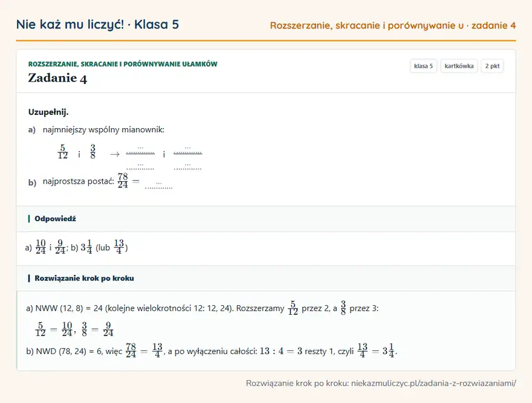Click the 'Uzupełnij.' instruction text
Image resolution: width=532 pixels, height=403 pixels.
coord(48,112)
